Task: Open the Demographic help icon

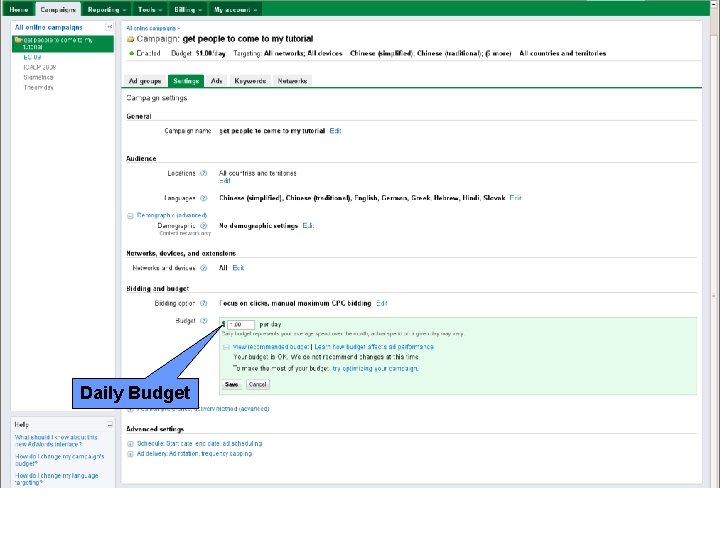Action: tap(203, 225)
